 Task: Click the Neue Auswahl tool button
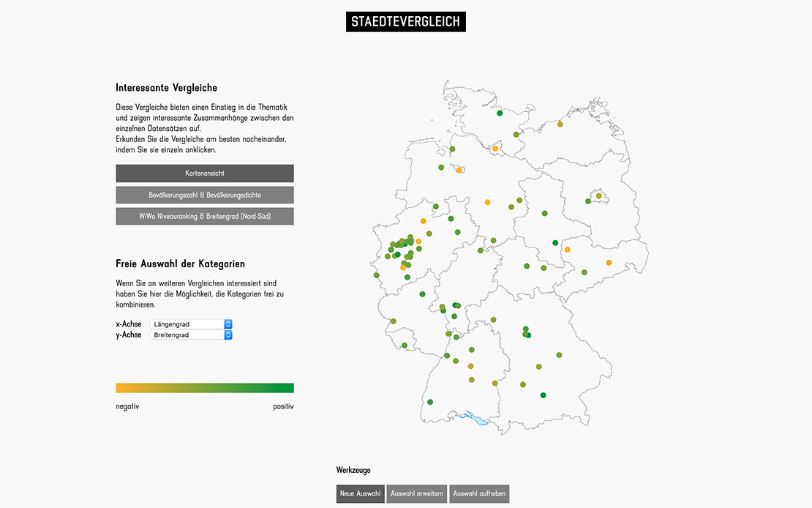(x=360, y=493)
